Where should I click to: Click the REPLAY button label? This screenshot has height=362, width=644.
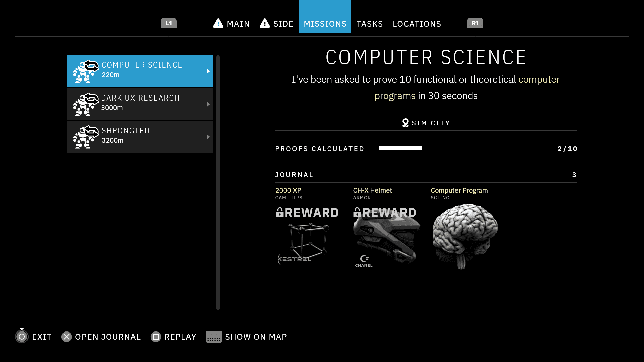[x=180, y=337]
